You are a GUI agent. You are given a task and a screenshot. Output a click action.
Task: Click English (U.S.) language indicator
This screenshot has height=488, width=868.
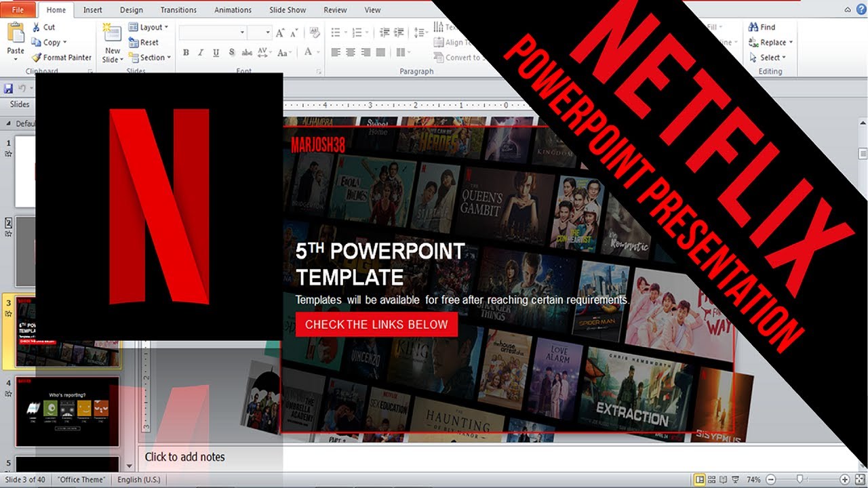(139, 480)
